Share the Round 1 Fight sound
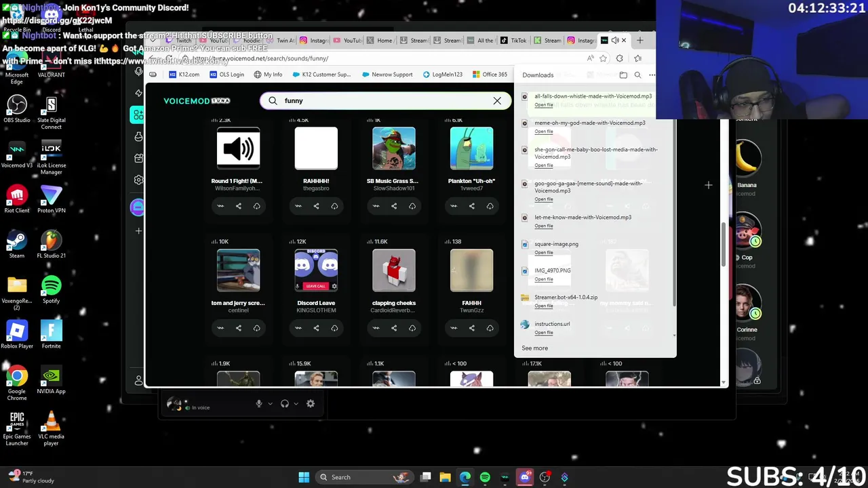The height and width of the screenshot is (488, 868). (x=239, y=206)
